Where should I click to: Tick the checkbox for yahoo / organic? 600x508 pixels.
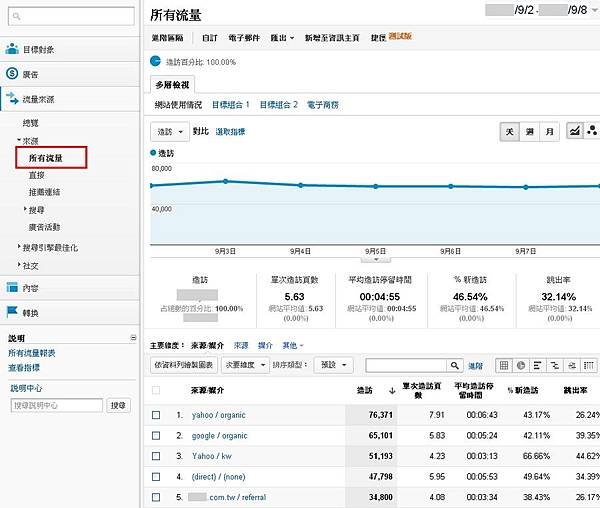156,415
